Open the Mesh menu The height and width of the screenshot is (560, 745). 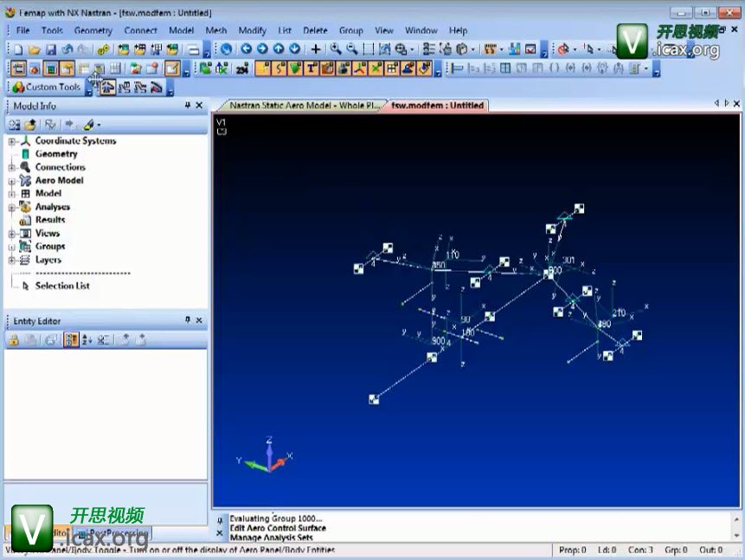(215, 30)
